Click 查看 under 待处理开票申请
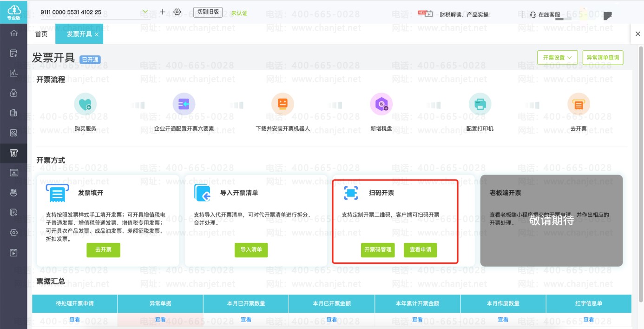This screenshot has height=329, width=644. (x=75, y=320)
